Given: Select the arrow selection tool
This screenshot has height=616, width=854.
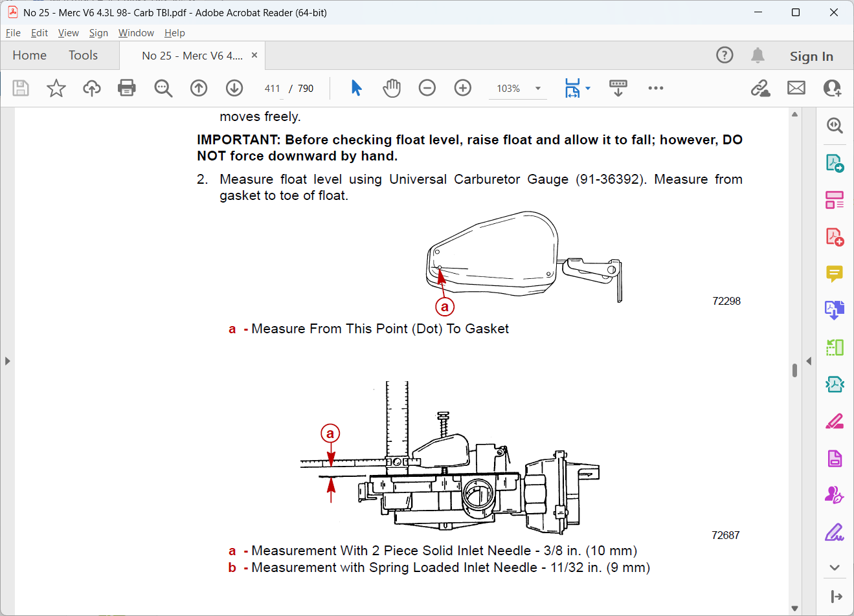Looking at the screenshot, I should (356, 88).
